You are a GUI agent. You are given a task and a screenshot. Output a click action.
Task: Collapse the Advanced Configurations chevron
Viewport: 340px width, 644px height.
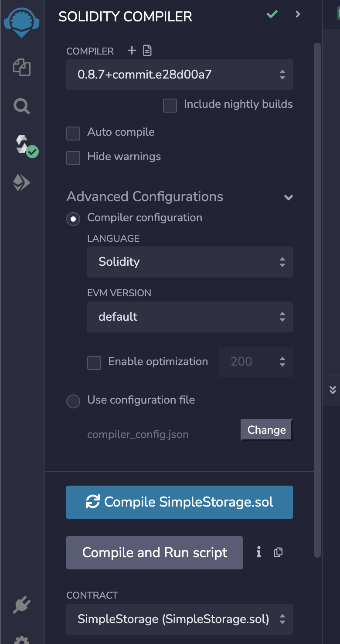click(288, 197)
